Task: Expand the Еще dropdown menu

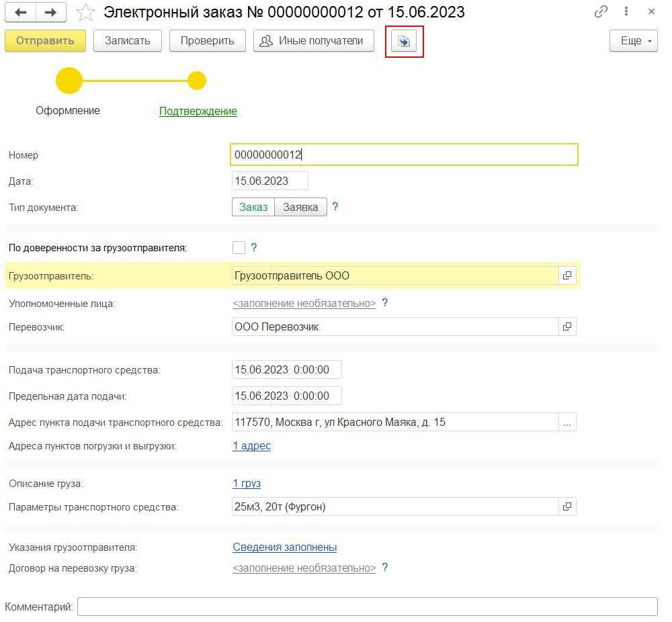Action: coord(633,41)
